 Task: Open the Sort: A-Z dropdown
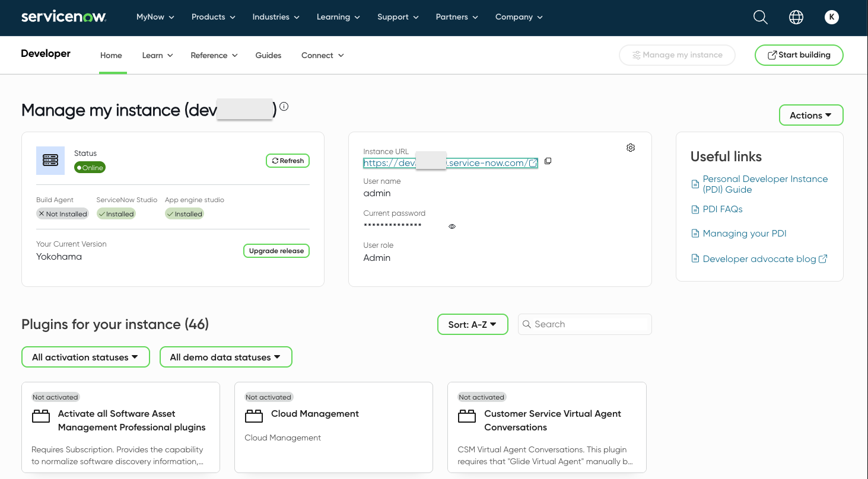coord(473,324)
